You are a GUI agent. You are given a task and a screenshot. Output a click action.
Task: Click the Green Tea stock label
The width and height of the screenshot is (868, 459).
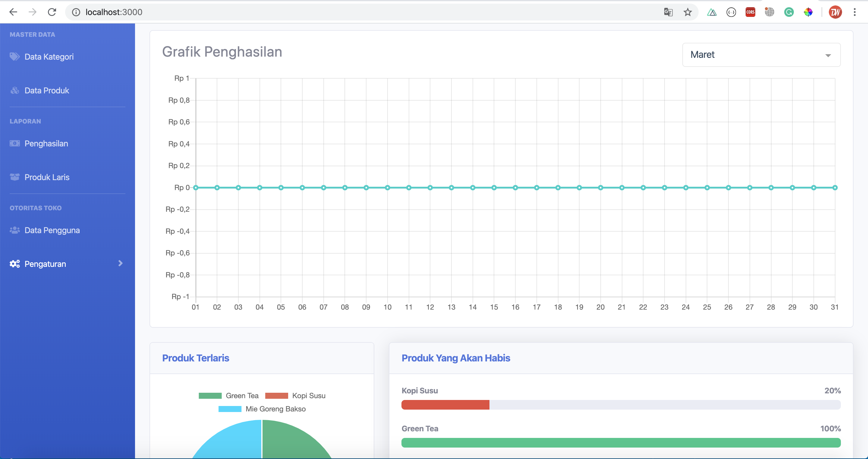point(420,429)
